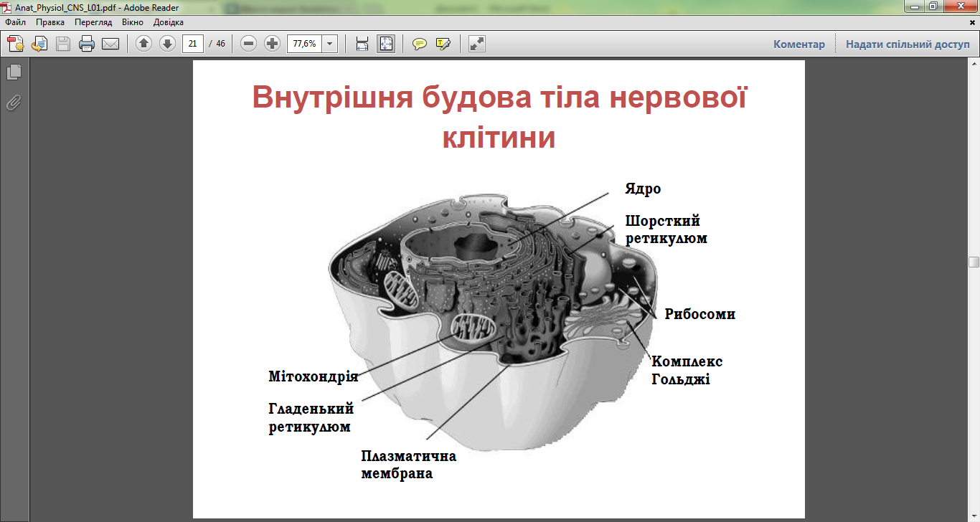
Task: Click the Рибосоми label
Action: click(700, 314)
